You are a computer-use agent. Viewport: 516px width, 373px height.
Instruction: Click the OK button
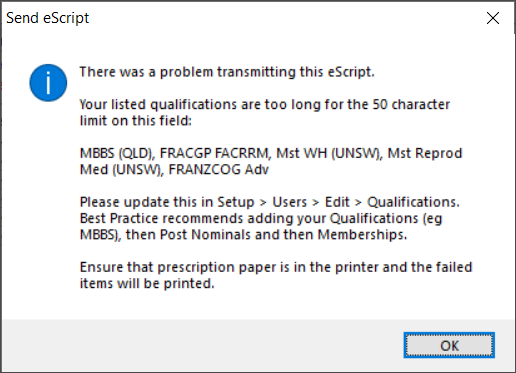(449, 345)
